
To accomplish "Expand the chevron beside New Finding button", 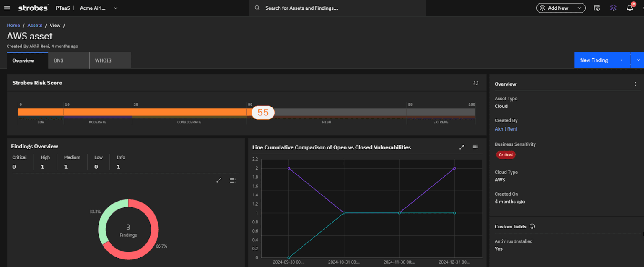I will [x=638, y=60].
